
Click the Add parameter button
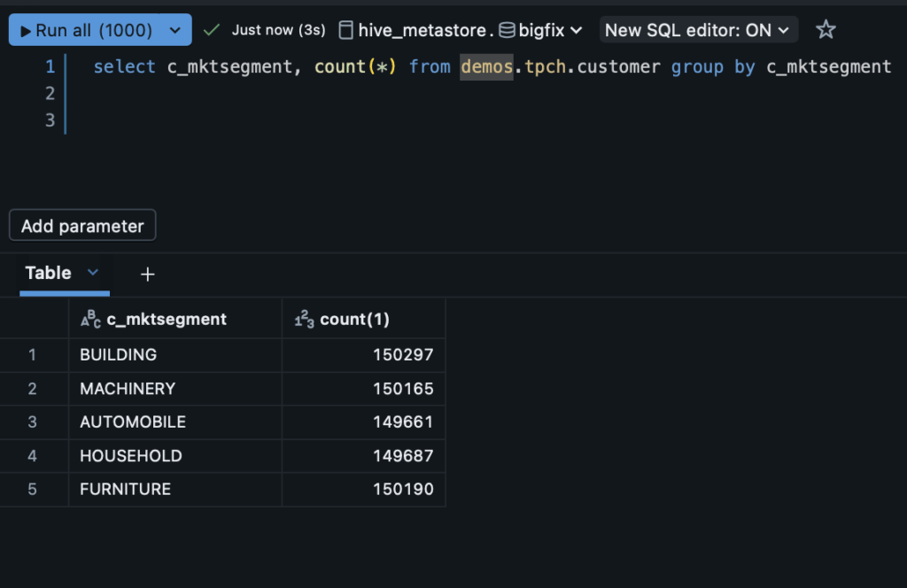(x=82, y=226)
